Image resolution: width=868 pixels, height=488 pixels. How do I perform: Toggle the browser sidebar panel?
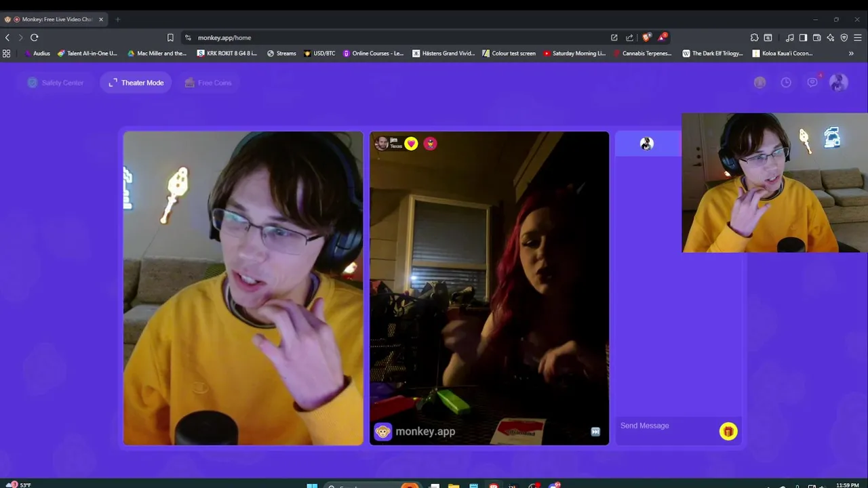click(x=803, y=38)
